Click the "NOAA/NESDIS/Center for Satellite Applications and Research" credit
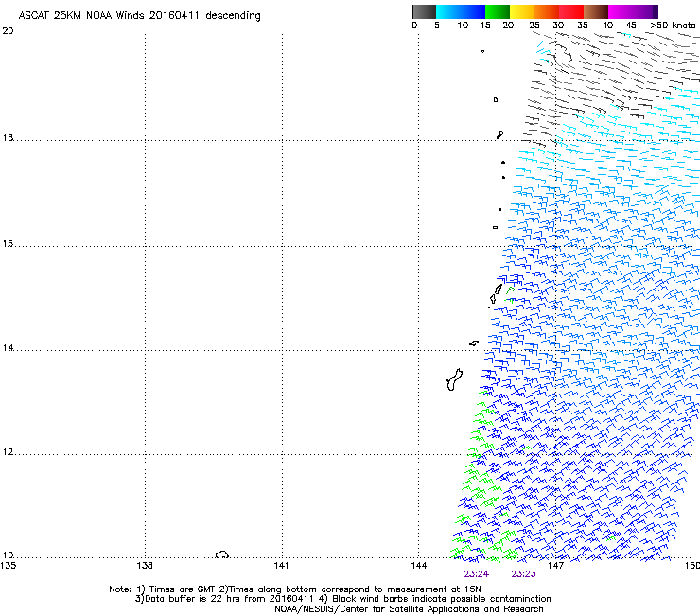This screenshot has height=615, width=700. pos(409,609)
